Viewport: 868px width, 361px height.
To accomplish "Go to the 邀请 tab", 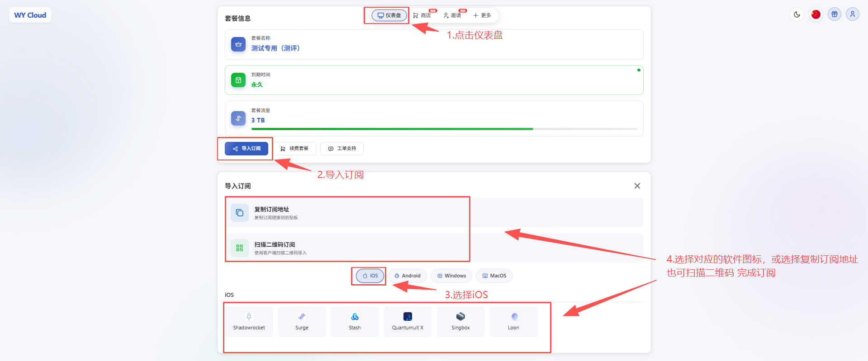I will [452, 15].
